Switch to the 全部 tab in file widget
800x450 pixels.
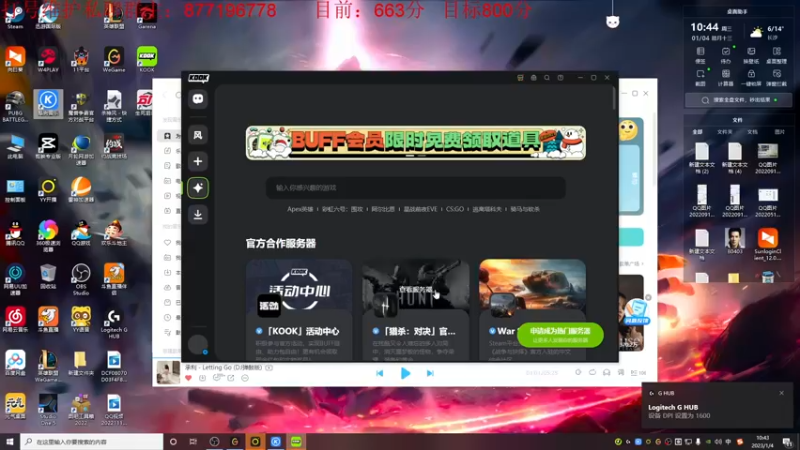pyautogui.click(x=697, y=132)
